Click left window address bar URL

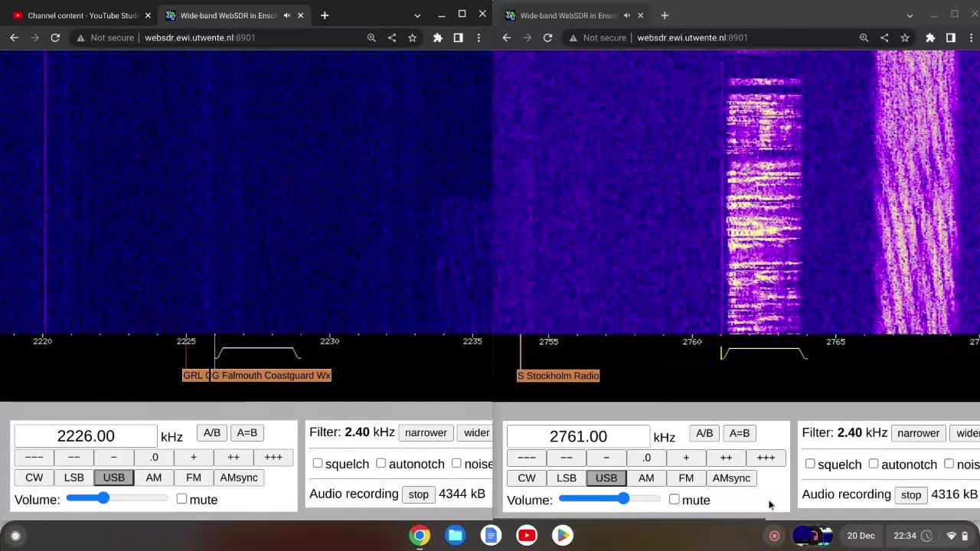click(200, 37)
